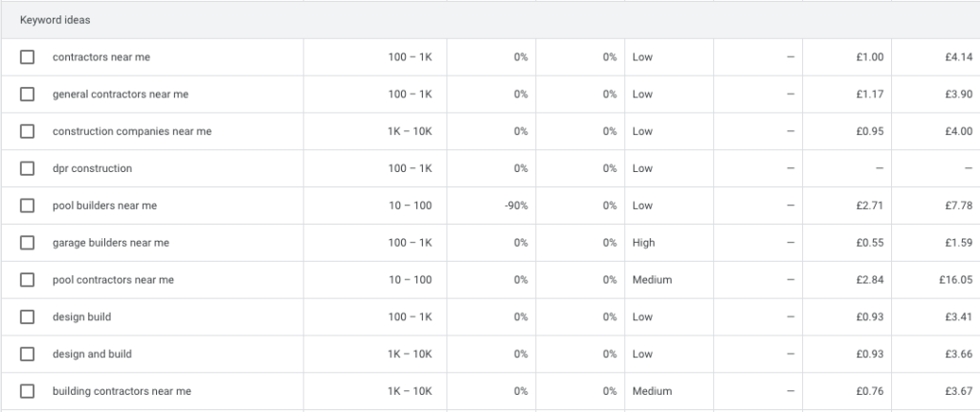The width and height of the screenshot is (980, 412).
Task: Toggle checkbox beside 'dpr construction'
Action: click(28, 169)
